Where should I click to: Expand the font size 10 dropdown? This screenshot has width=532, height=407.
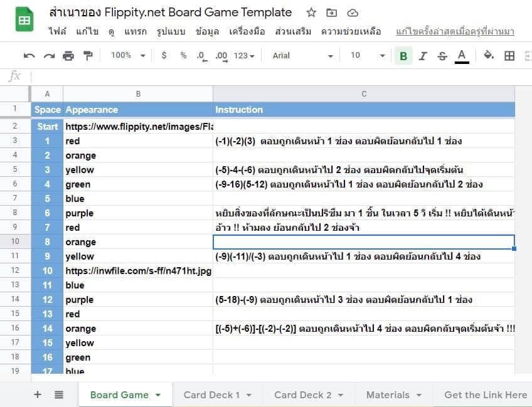367,56
